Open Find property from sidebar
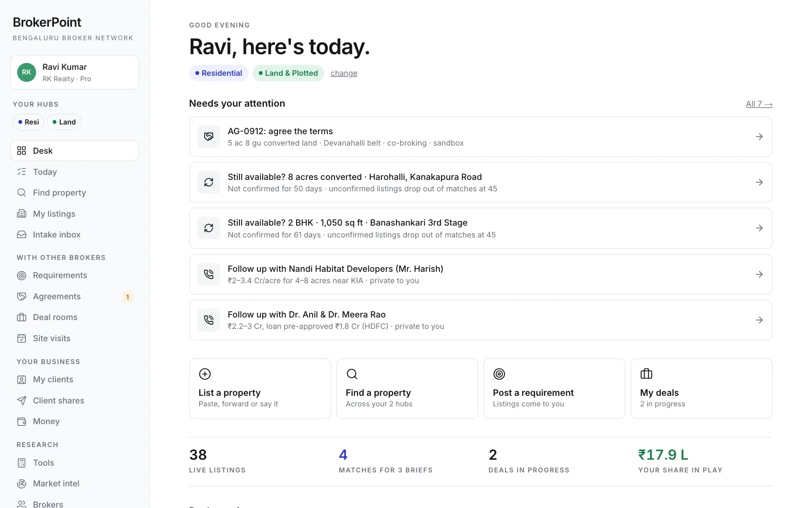 coord(74,193)
